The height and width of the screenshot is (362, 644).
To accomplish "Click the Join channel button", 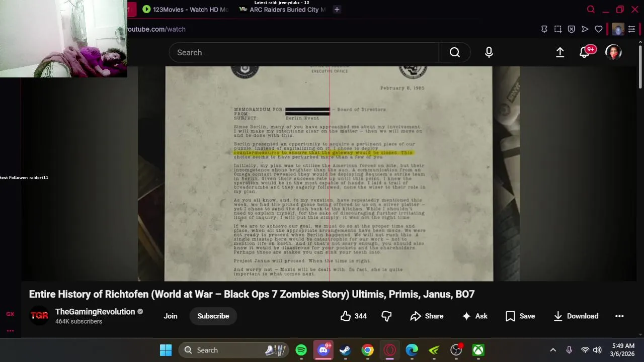I will click(171, 316).
